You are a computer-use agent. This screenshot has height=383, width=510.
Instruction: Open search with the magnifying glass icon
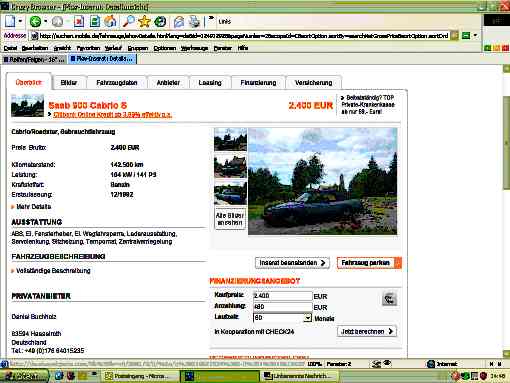coord(128,21)
